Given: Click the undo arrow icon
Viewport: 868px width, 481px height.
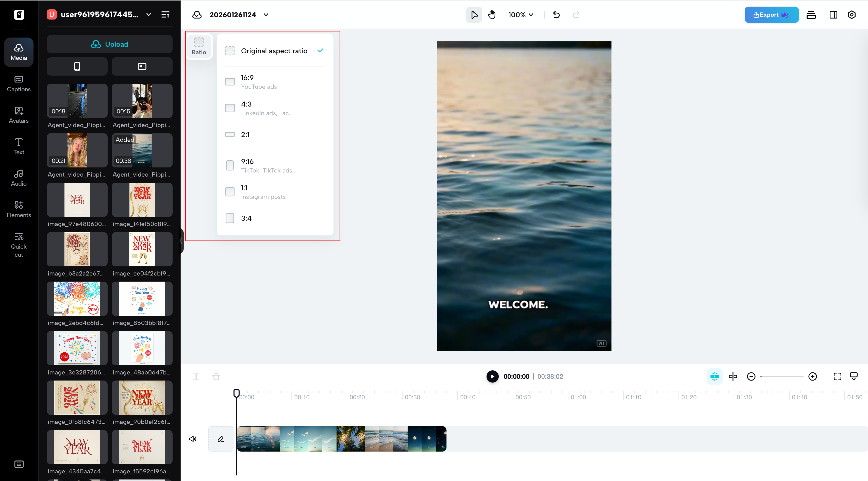Looking at the screenshot, I should click(x=556, y=14).
